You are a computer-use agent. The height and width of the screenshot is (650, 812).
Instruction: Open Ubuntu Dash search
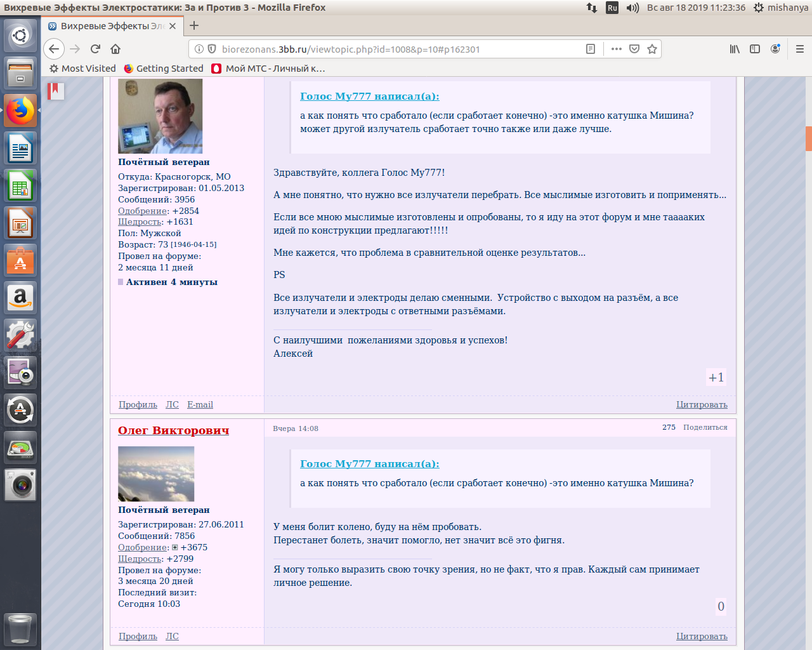pyautogui.click(x=20, y=36)
